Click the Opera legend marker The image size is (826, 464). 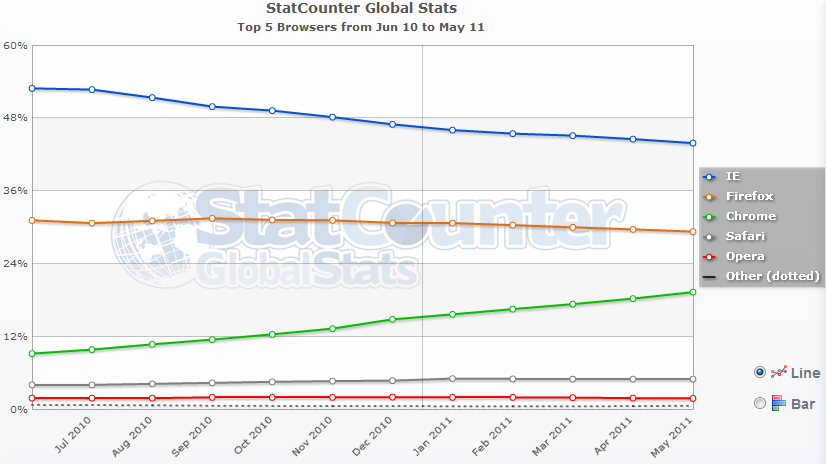pyautogui.click(x=710, y=256)
